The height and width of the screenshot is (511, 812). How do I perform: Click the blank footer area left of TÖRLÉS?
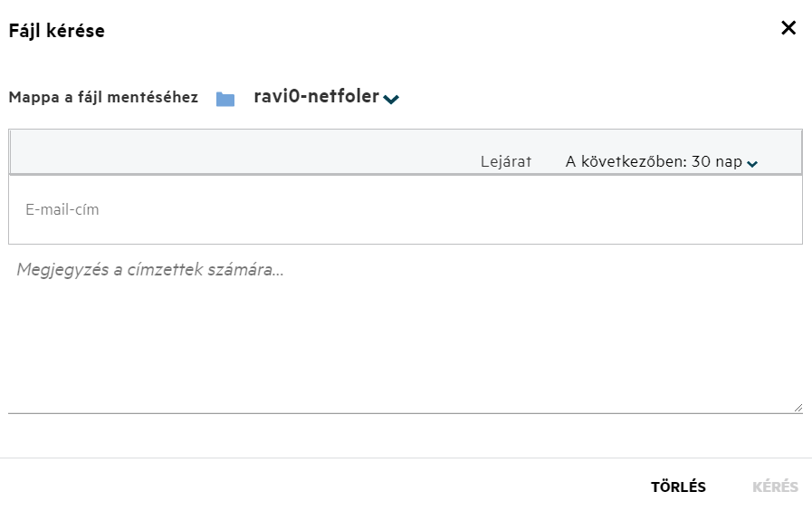pyautogui.click(x=317, y=487)
